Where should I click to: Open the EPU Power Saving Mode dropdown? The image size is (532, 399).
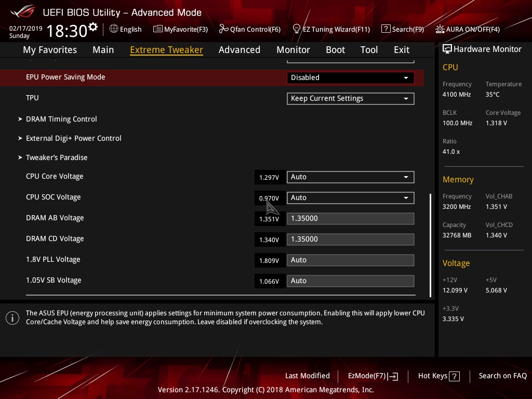(350, 78)
